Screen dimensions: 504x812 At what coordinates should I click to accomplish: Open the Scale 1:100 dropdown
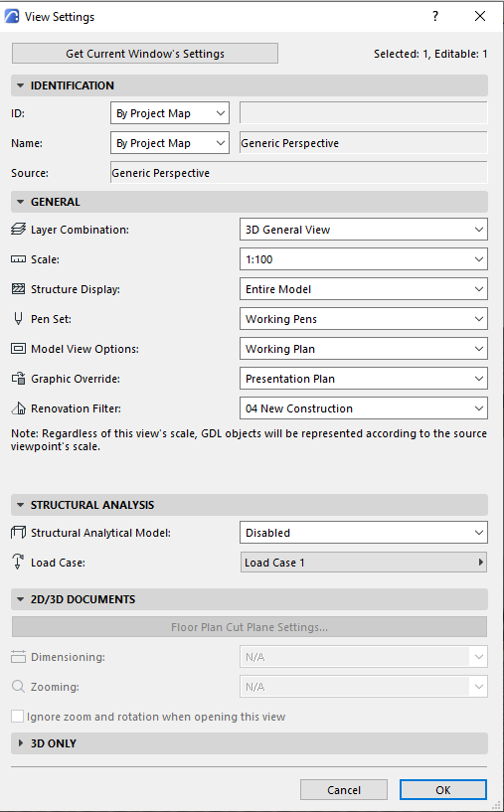364,259
